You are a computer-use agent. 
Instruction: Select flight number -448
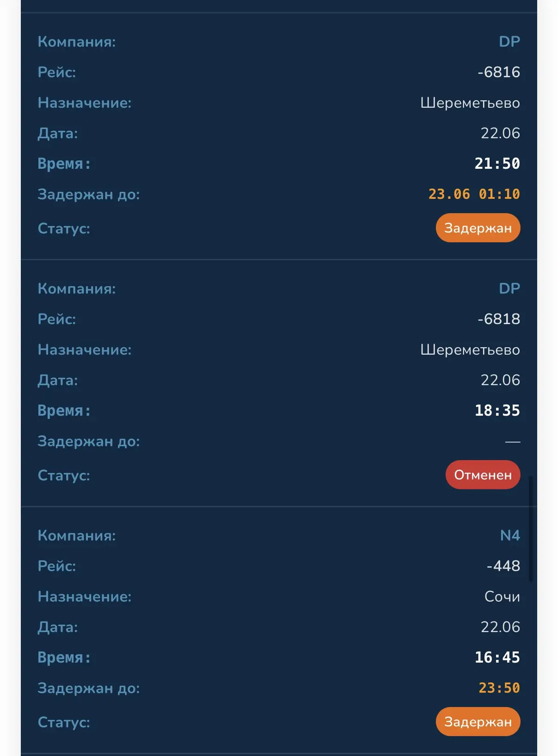[503, 566]
